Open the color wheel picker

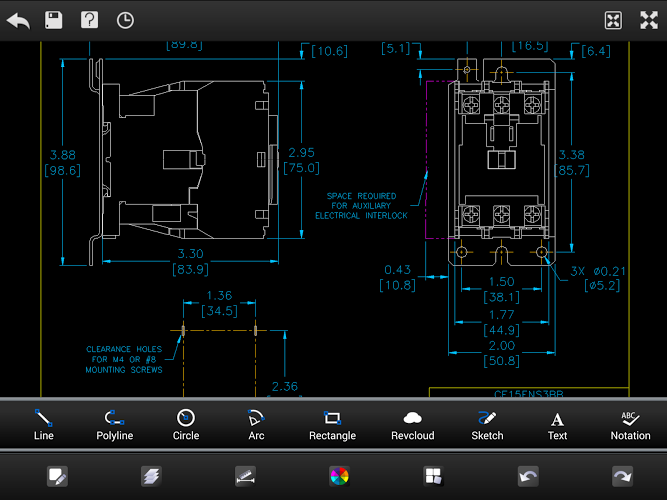(x=339, y=476)
